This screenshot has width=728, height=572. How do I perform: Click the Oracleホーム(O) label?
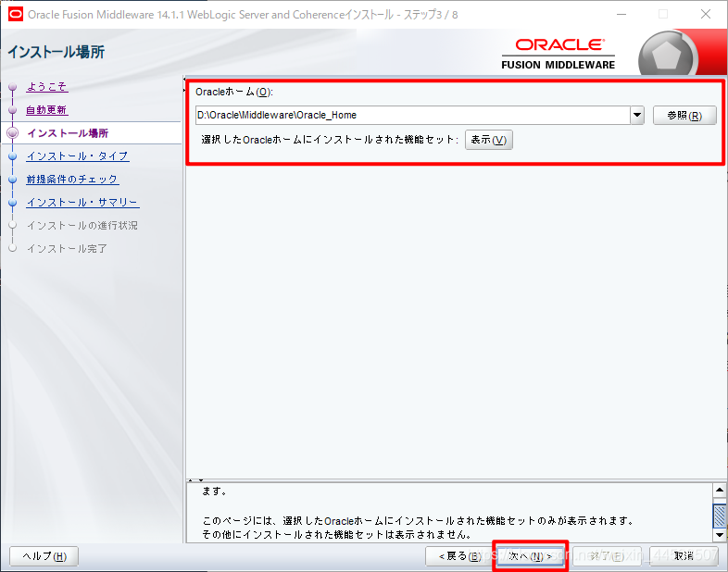(x=234, y=92)
